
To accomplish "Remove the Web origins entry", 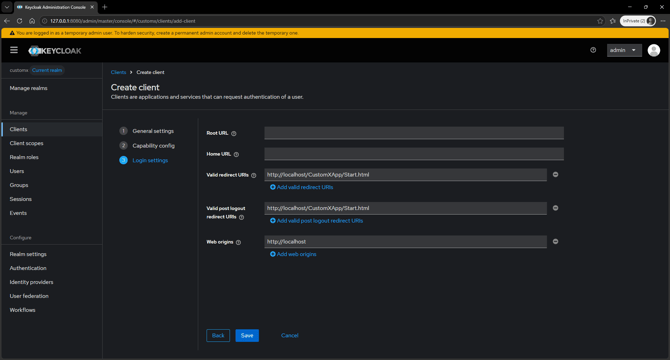I will (x=555, y=242).
